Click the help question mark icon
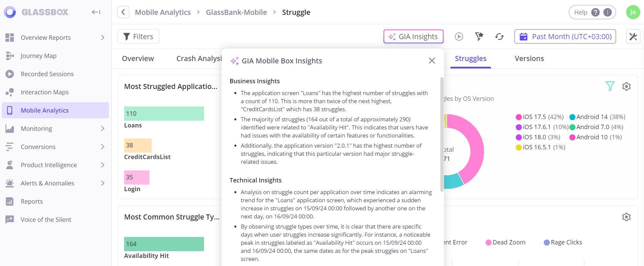 [595, 12]
